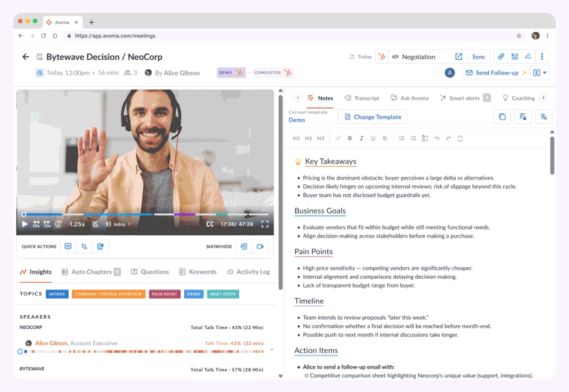Apply H1 heading format
The image size is (569, 392).
296,138
